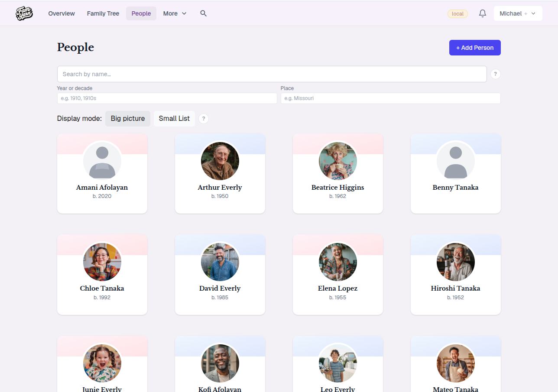Click the text 'b. 1962'
Screen dimensions: 558x392
[x=338, y=196]
